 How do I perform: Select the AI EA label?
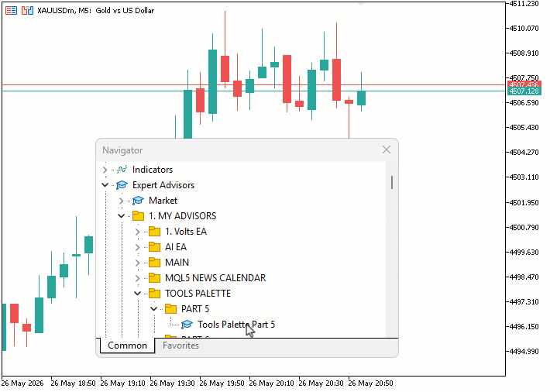click(176, 246)
